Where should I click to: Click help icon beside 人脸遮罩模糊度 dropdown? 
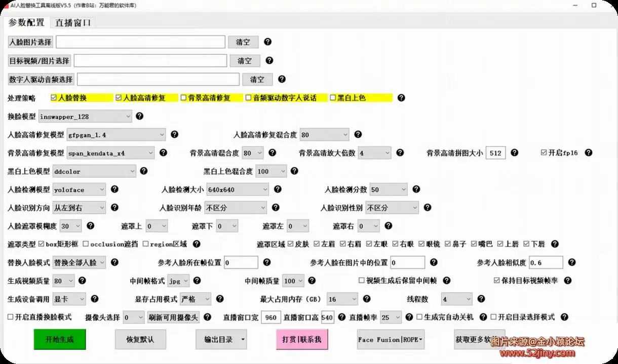tap(90, 226)
